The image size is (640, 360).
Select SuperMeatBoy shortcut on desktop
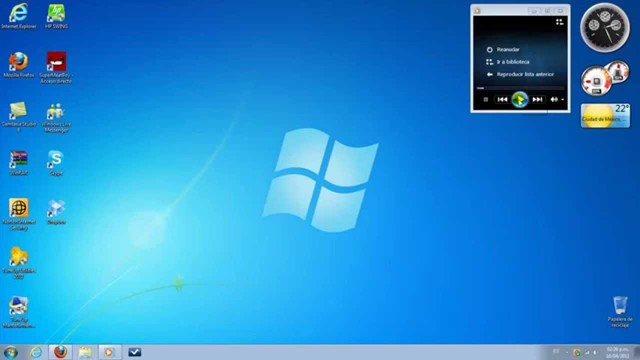[56, 68]
